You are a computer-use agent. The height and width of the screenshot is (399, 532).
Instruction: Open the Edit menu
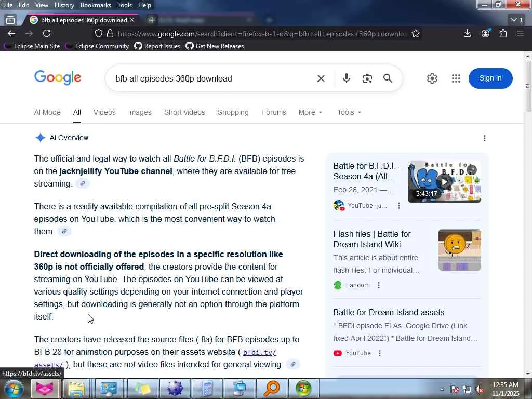click(23, 5)
